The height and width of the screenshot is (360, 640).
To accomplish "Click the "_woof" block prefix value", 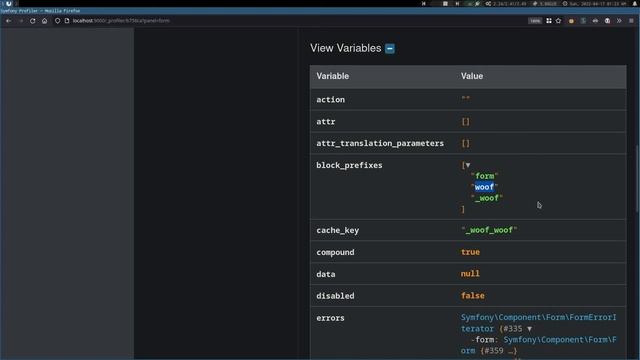I will point(487,198).
